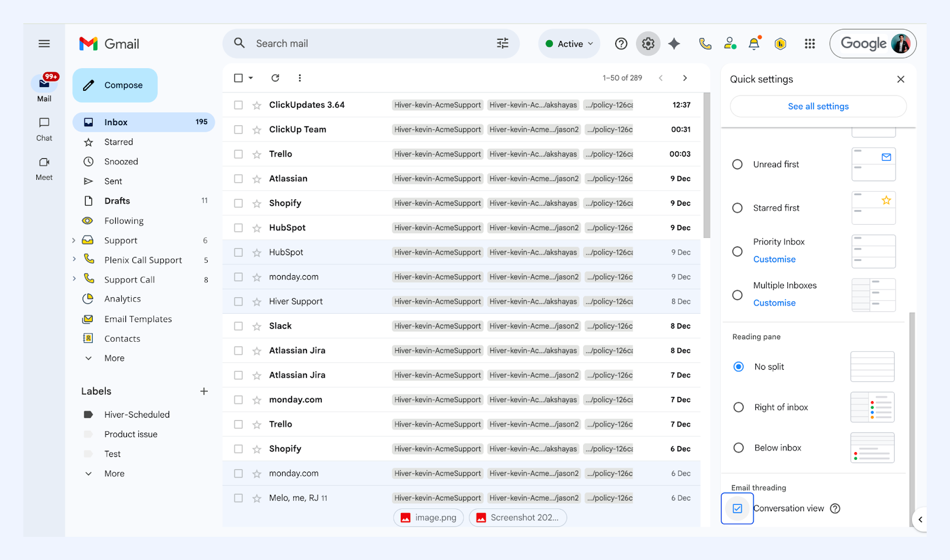Open the Active status dropdown
This screenshot has width=950, height=560.
[x=569, y=43]
